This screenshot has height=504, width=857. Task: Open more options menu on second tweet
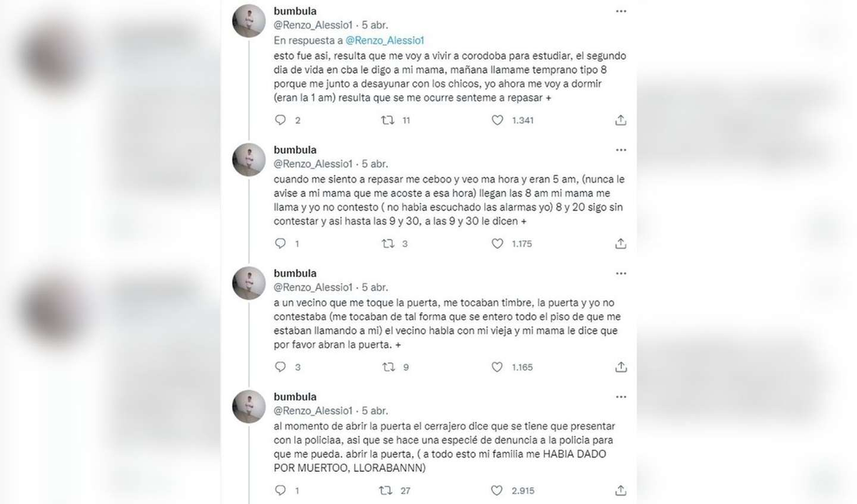[621, 150]
